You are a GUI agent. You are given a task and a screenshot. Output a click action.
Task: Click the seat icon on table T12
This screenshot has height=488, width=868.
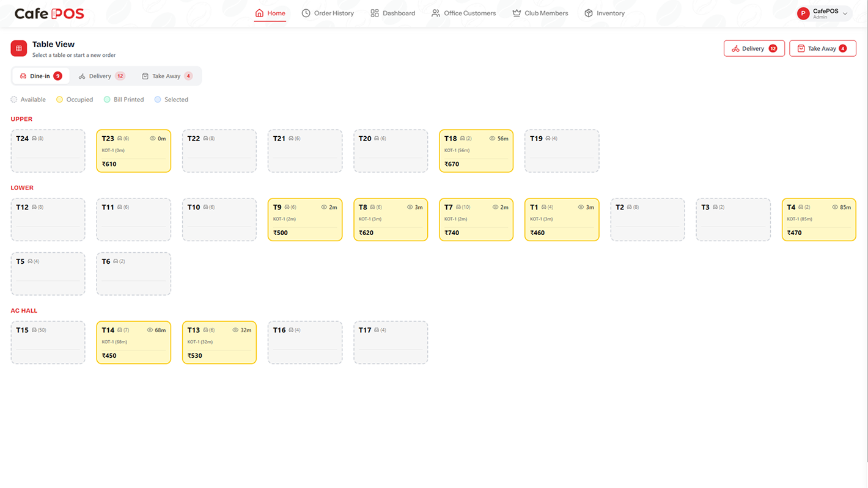click(34, 207)
